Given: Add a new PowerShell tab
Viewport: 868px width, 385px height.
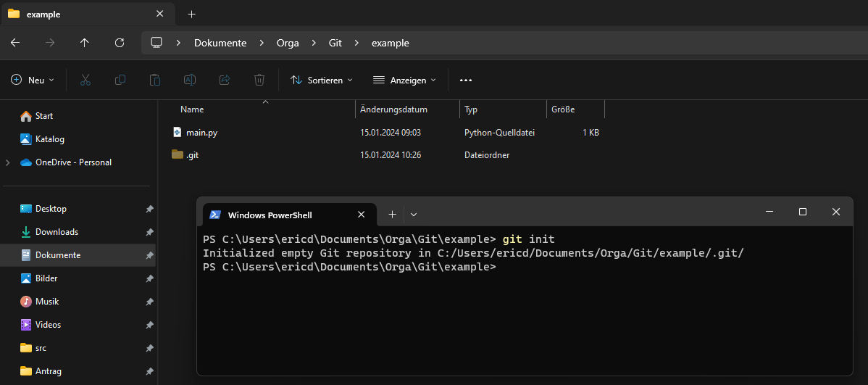Looking at the screenshot, I should pyautogui.click(x=392, y=215).
